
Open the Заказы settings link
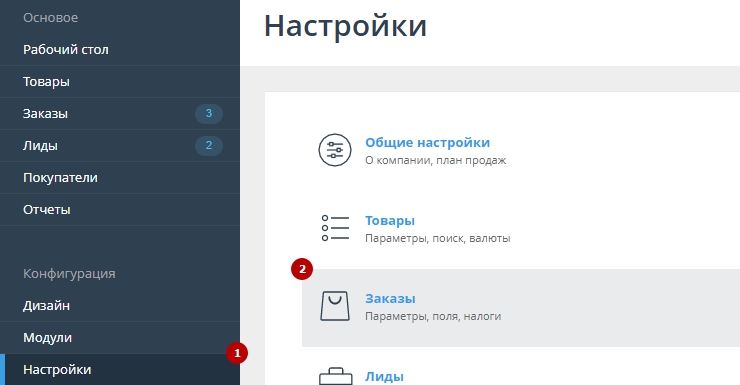(x=390, y=299)
